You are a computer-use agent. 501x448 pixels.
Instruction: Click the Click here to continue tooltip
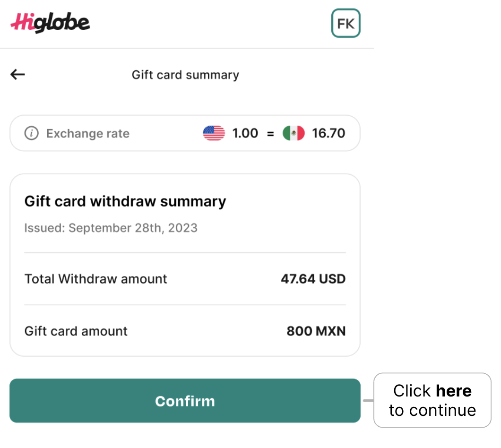432,400
